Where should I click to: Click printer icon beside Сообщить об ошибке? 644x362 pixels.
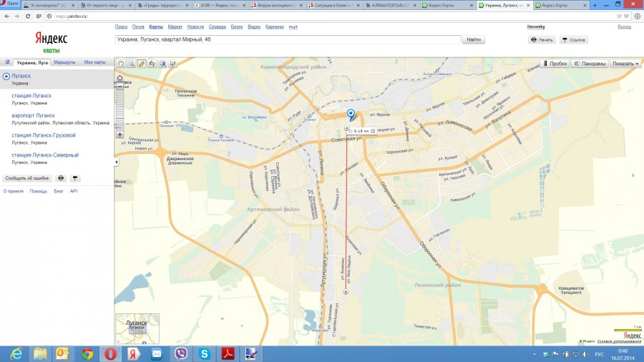pyautogui.click(x=61, y=177)
